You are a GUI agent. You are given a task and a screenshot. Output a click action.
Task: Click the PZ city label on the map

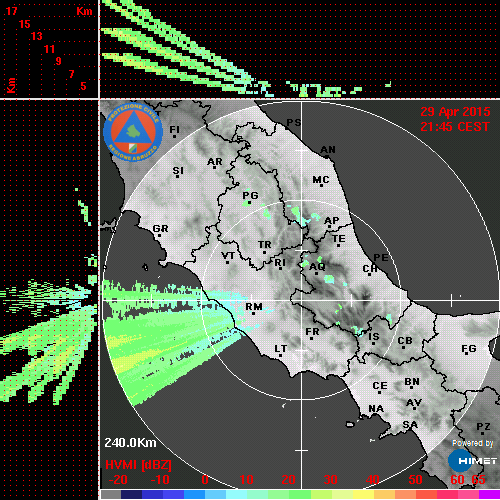coord(483,427)
